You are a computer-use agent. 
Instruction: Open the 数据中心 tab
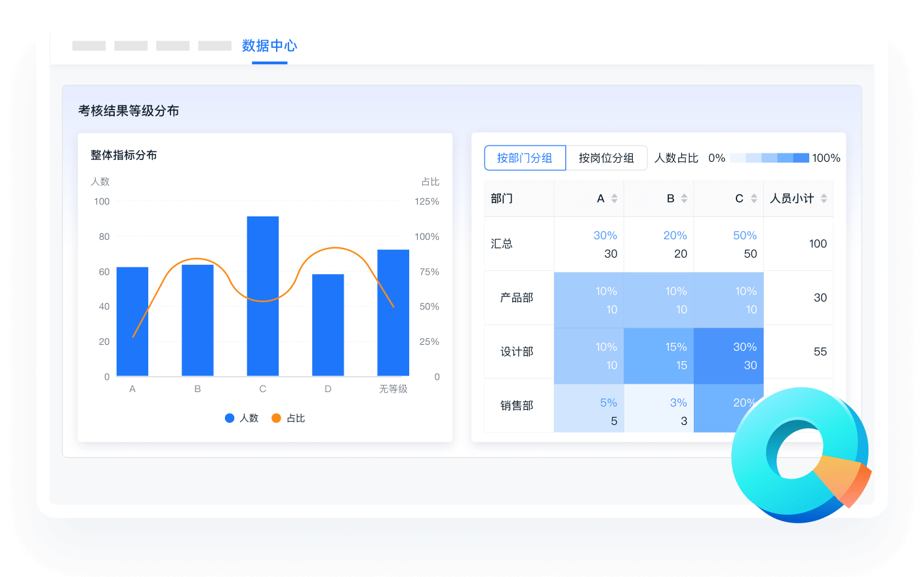pyautogui.click(x=270, y=46)
